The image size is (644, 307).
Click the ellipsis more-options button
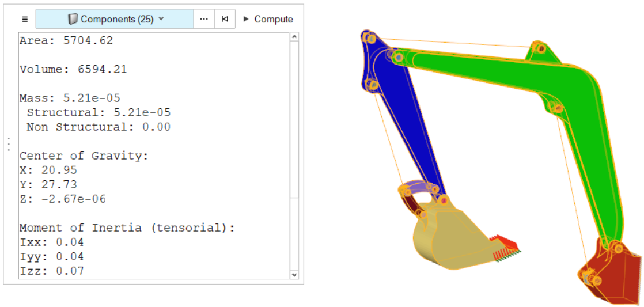coord(204,19)
